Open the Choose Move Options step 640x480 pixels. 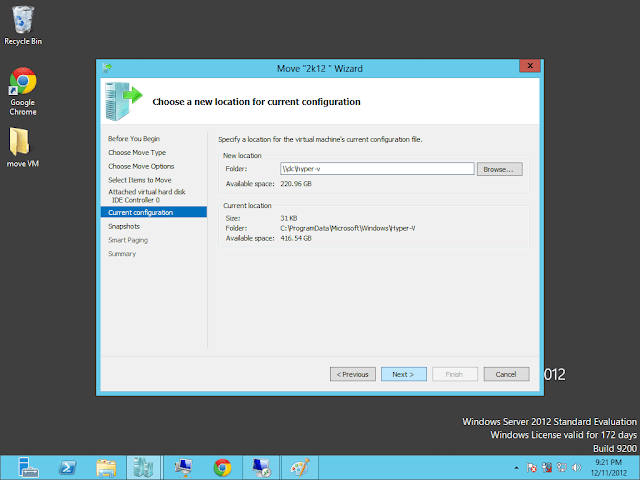point(141,166)
